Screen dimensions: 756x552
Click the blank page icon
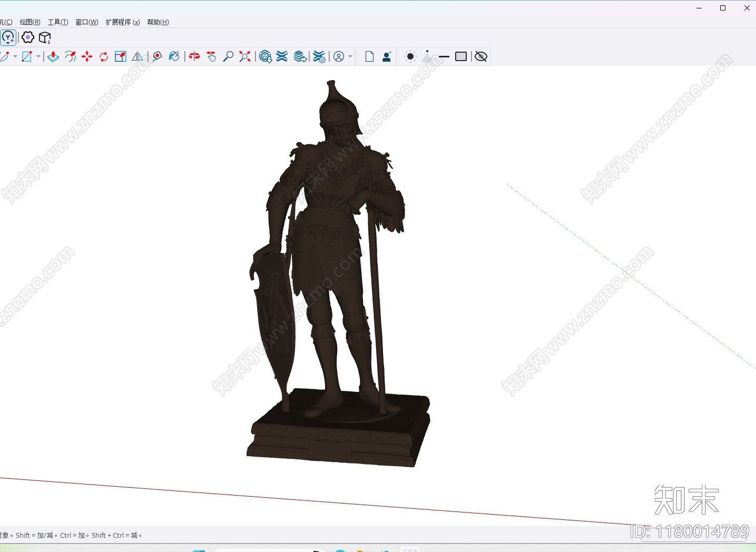coord(369,56)
